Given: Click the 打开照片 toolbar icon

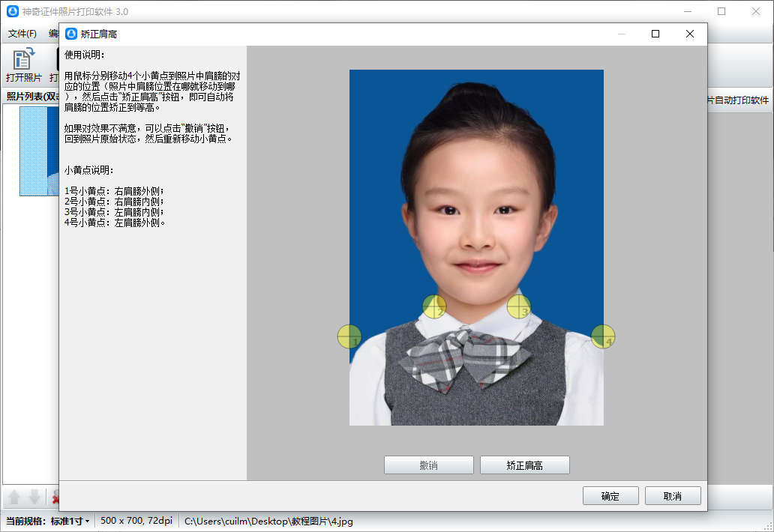Looking at the screenshot, I should point(24,64).
